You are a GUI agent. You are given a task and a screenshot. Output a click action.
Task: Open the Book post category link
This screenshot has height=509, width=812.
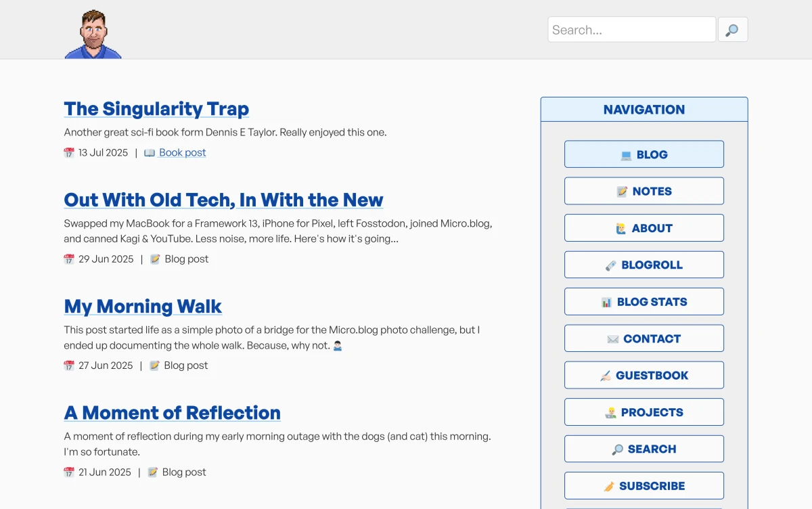tap(182, 152)
